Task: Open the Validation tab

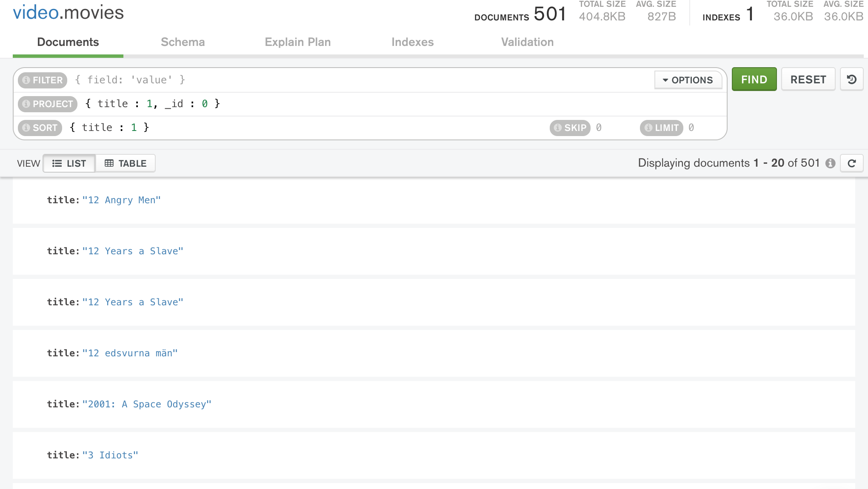Action: (x=528, y=42)
